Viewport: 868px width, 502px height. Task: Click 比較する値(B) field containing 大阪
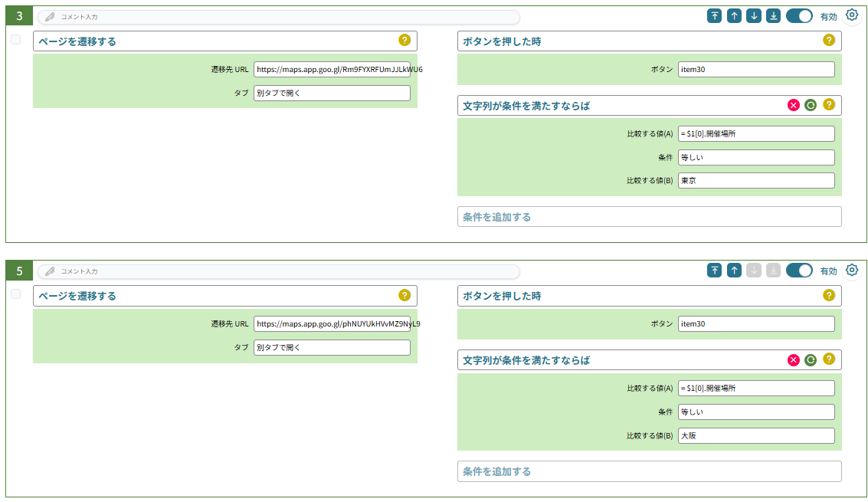point(756,435)
